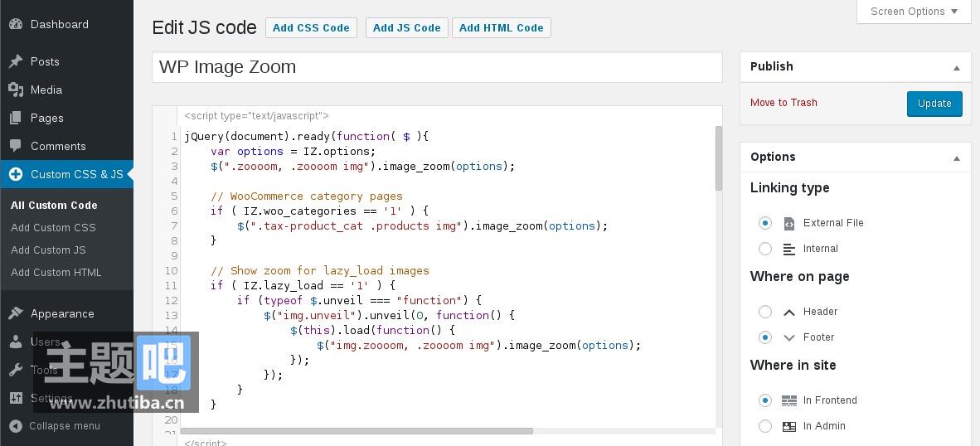Click the Dashboard gauge icon
Viewport: 980px width, 446px height.
15,24
